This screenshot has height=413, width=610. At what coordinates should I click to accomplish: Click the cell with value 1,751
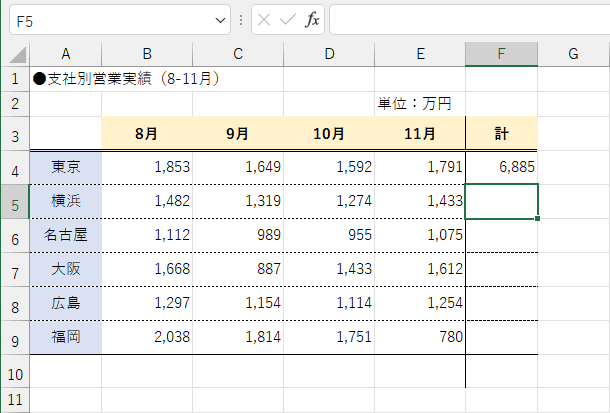coord(329,337)
